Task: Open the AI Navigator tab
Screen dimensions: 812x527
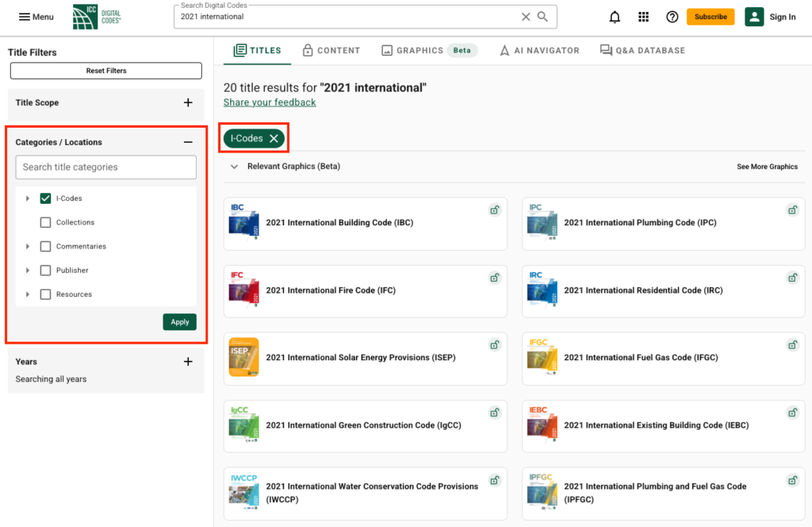Action: pyautogui.click(x=539, y=50)
